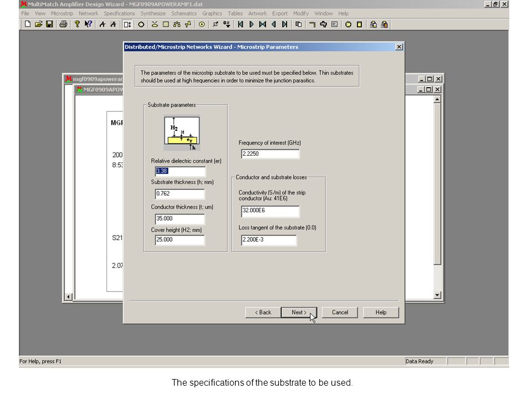Open the Network menu
The width and height of the screenshot is (532, 399).
coord(89,13)
